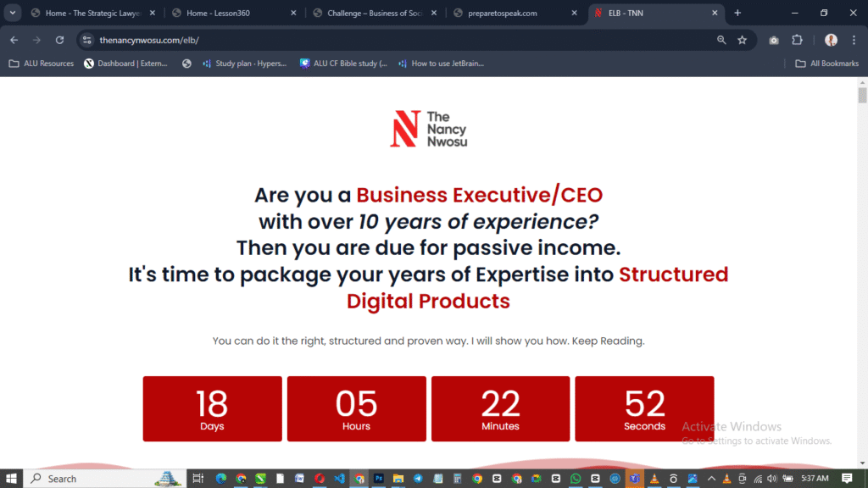This screenshot has height=488, width=868.
Task: Reload the current page
Action: pyautogui.click(x=59, y=40)
